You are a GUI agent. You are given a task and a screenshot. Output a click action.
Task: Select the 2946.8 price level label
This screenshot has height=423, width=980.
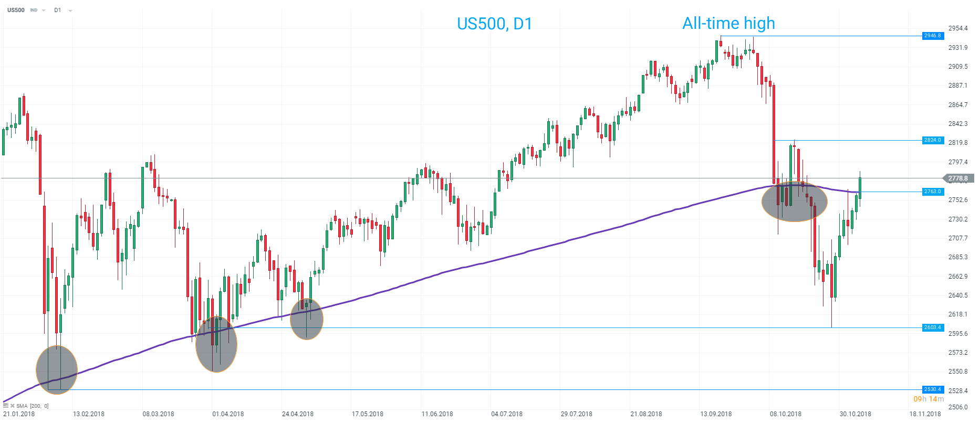[x=933, y=36]
